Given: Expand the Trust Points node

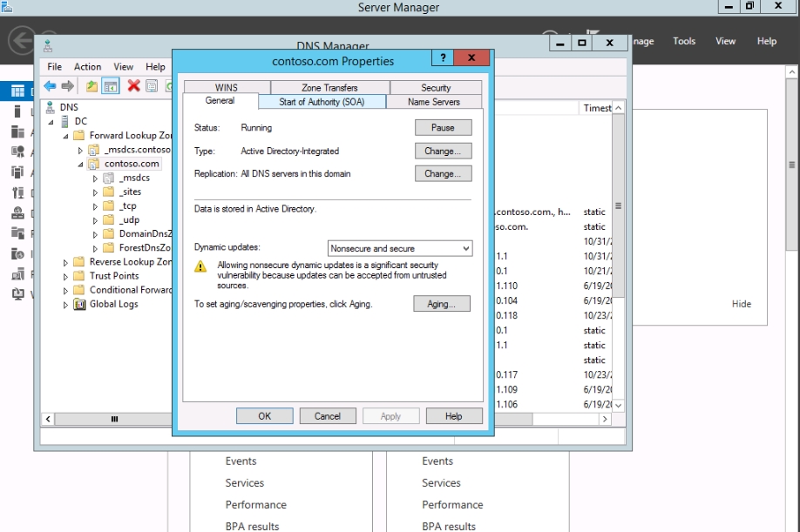Looking at the screenshot, I should pos(65,277).
